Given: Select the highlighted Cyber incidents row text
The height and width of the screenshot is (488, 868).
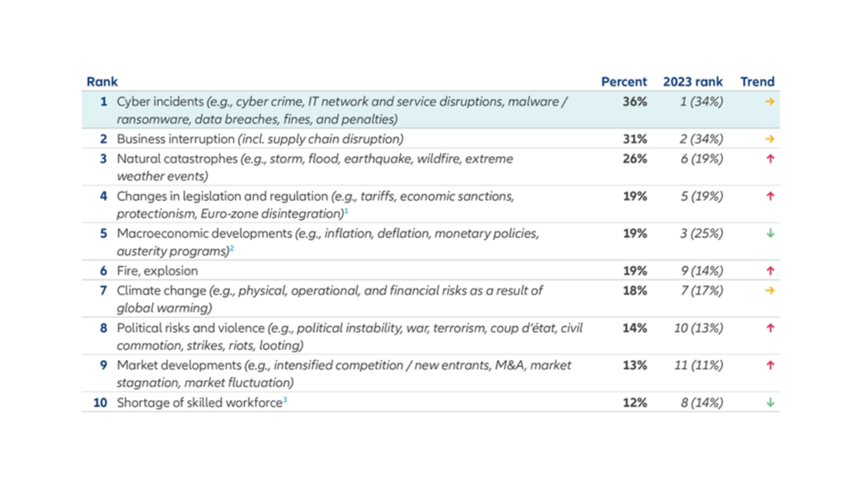Looking at the screenshot, I should [342, 111].
